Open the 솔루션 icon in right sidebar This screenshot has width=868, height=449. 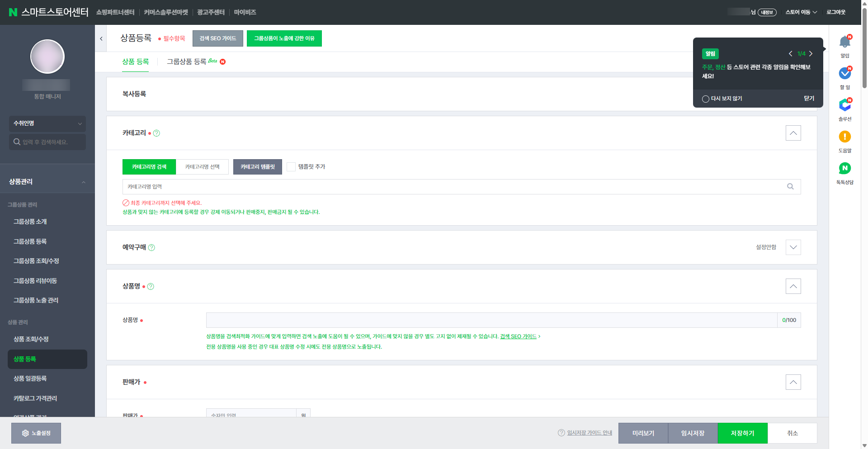click(844, 105)
